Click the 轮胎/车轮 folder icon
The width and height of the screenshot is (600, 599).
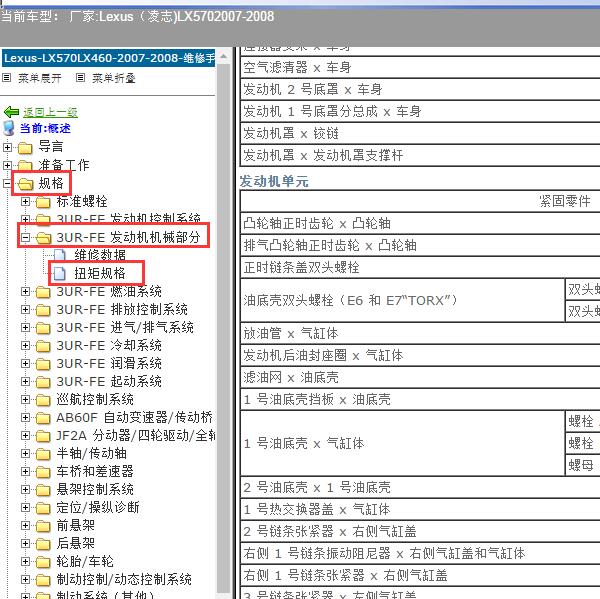[x=43, y=562]
